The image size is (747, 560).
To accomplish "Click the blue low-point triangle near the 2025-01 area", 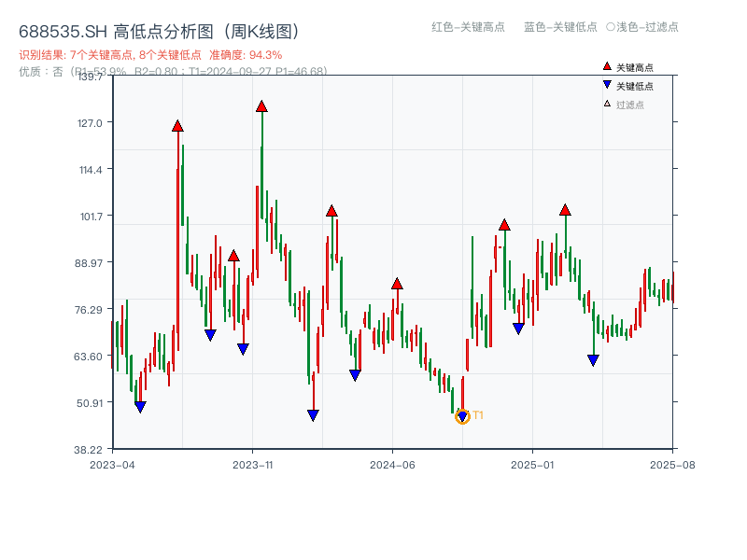I will tap(517, 329).
